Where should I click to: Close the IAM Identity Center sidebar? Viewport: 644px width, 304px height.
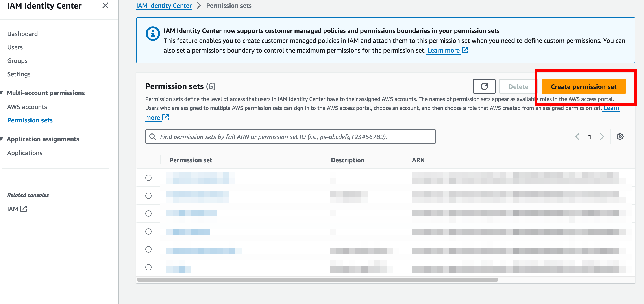[105, 6]
